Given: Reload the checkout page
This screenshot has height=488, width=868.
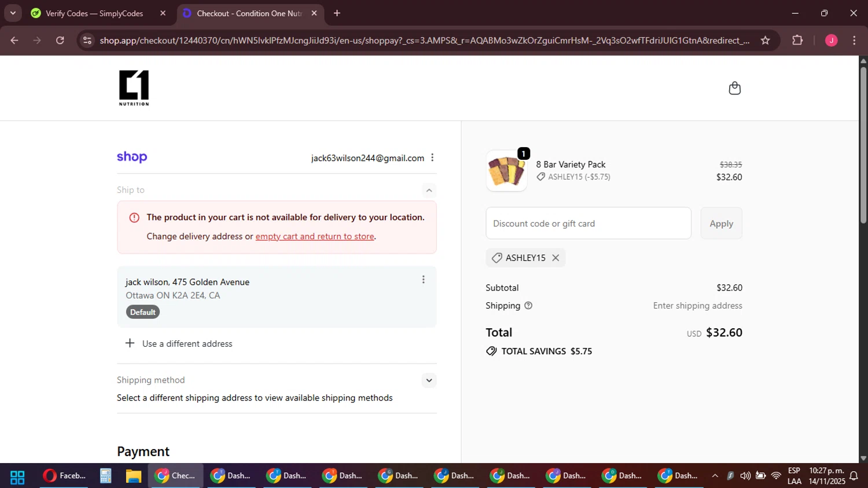Looking at the screenshot, I should click(60, 41).
